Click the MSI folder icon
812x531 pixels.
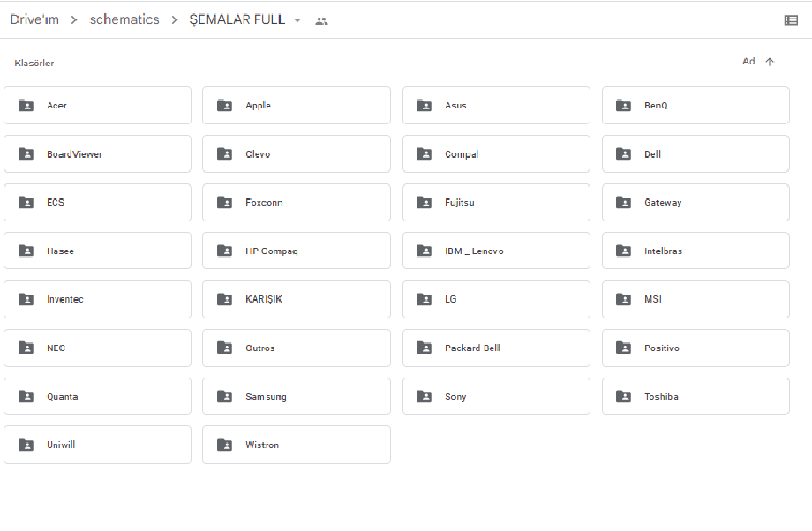(x=623, y=300)
